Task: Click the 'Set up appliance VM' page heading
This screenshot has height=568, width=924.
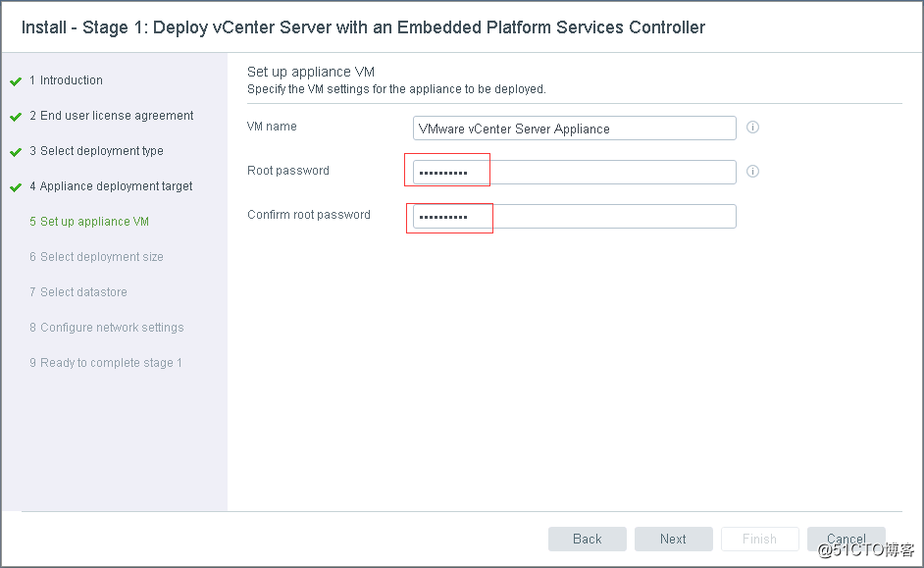Action: pos(311,72)
